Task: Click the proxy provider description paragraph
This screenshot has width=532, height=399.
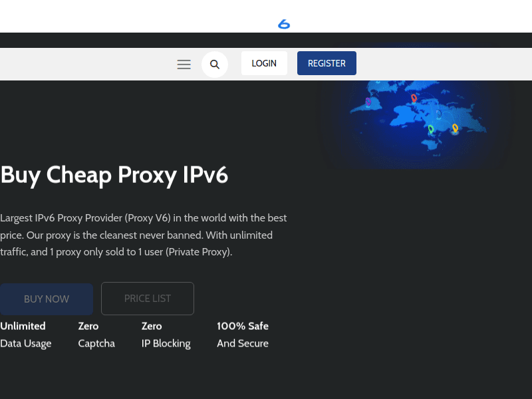Action: pos(144,235)
